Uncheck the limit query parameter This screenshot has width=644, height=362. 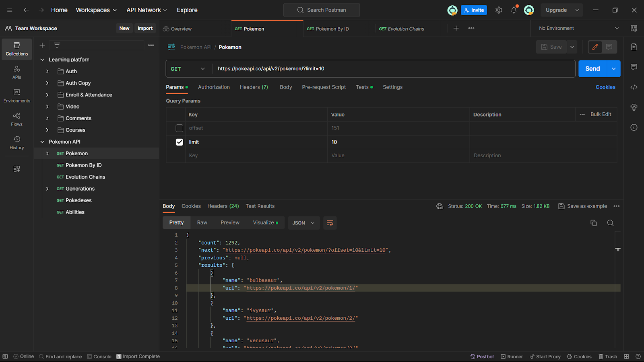pos(180,142)
